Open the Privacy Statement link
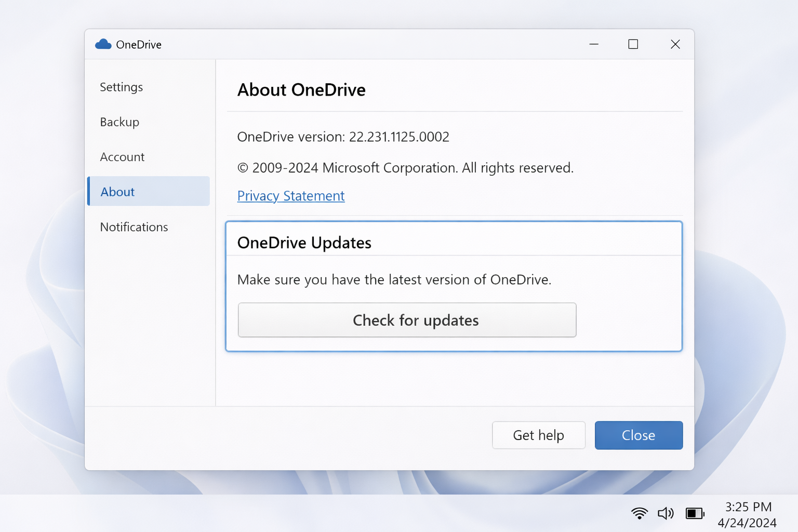798x532 pixels. (291, 196)
